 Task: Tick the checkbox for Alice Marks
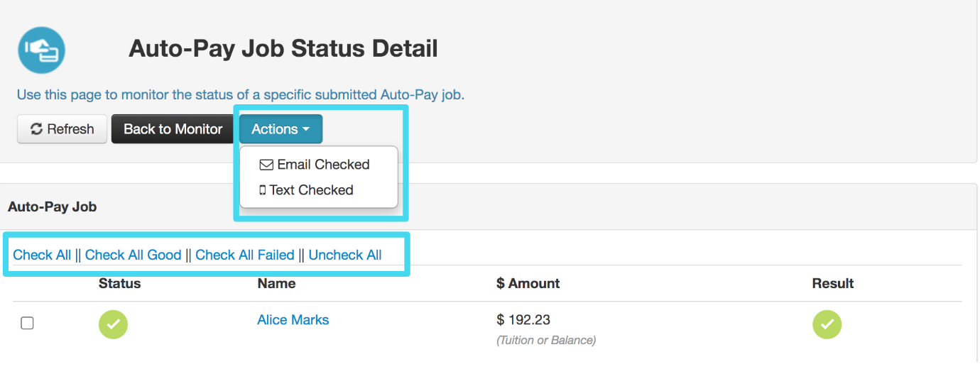(27, 324)
